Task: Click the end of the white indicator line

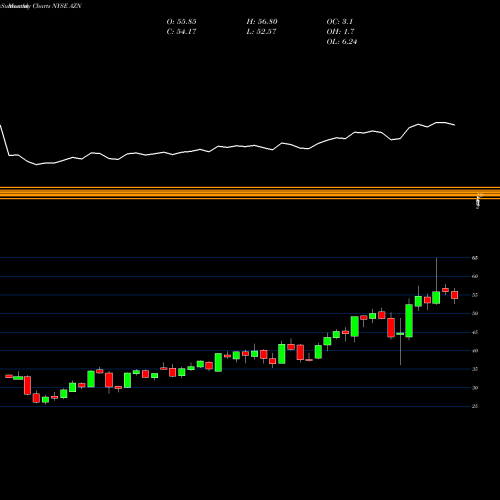Action: (x=454, y=125)
